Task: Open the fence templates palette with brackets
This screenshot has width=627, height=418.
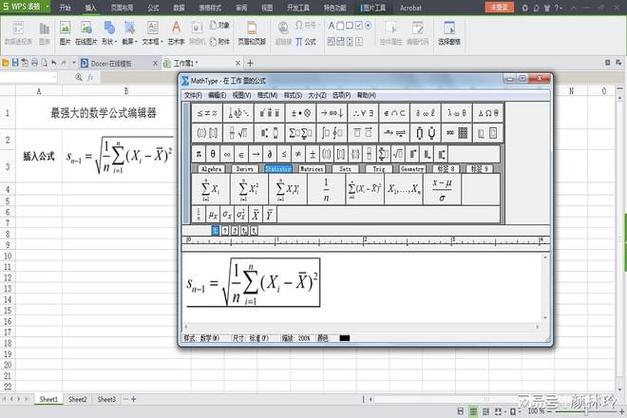Action: pyautogui.click(x=207, y=133)
